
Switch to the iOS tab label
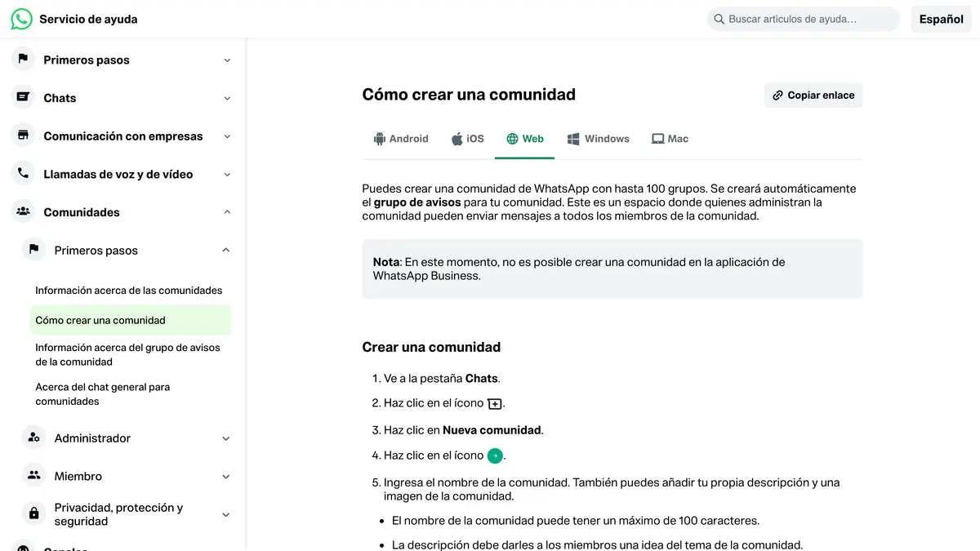click(475, 139)
